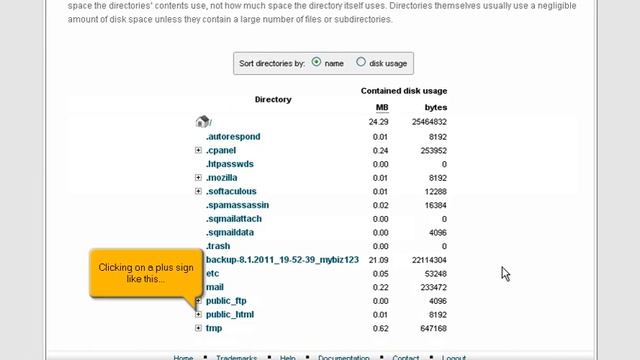Expand the .mozilla directory plus sign

pyautogui.click(x=198, y=178)
